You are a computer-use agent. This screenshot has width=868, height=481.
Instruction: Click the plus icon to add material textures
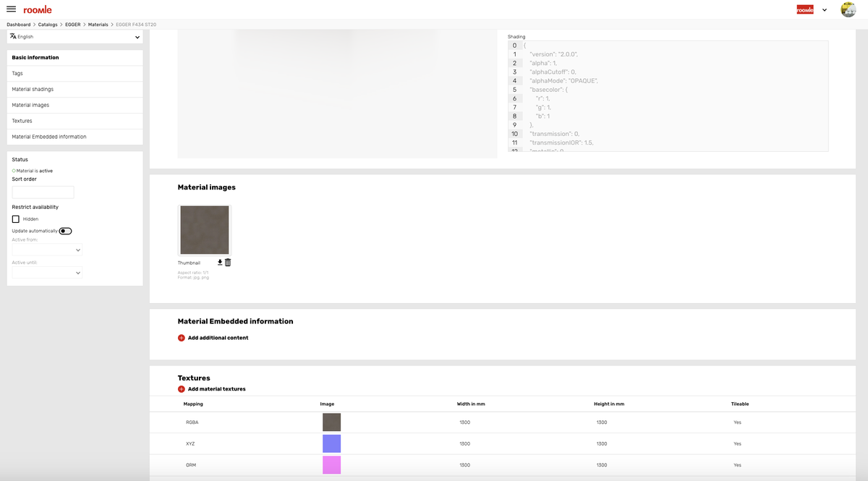[181, 388]
